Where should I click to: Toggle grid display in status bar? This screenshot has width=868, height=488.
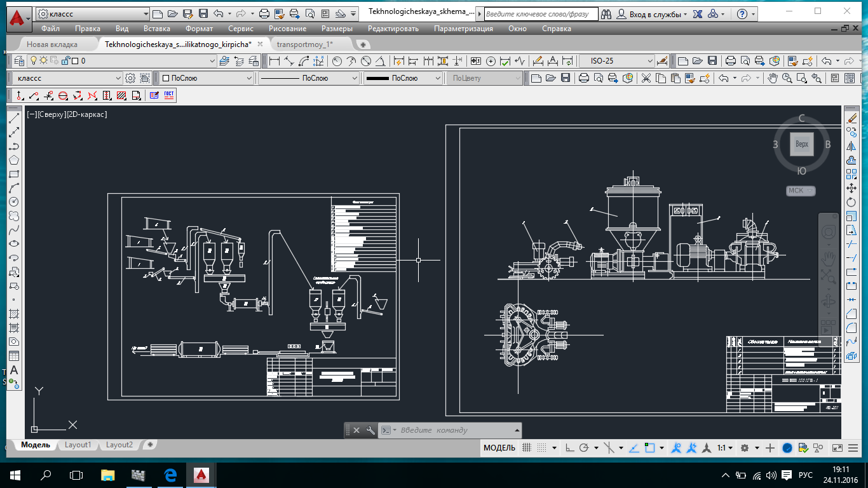[527, 448]
